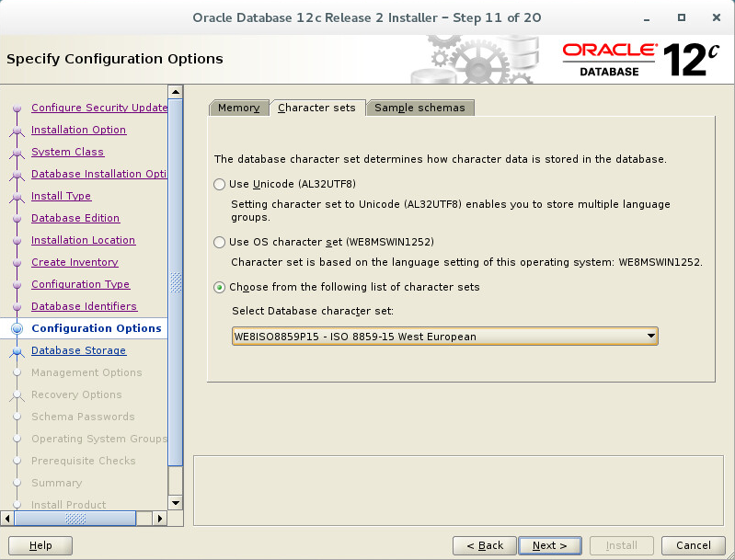Go to Database Identifiers step
Image resolution: width=735 pixels, height=560 pixels.
tap(85, 306)
